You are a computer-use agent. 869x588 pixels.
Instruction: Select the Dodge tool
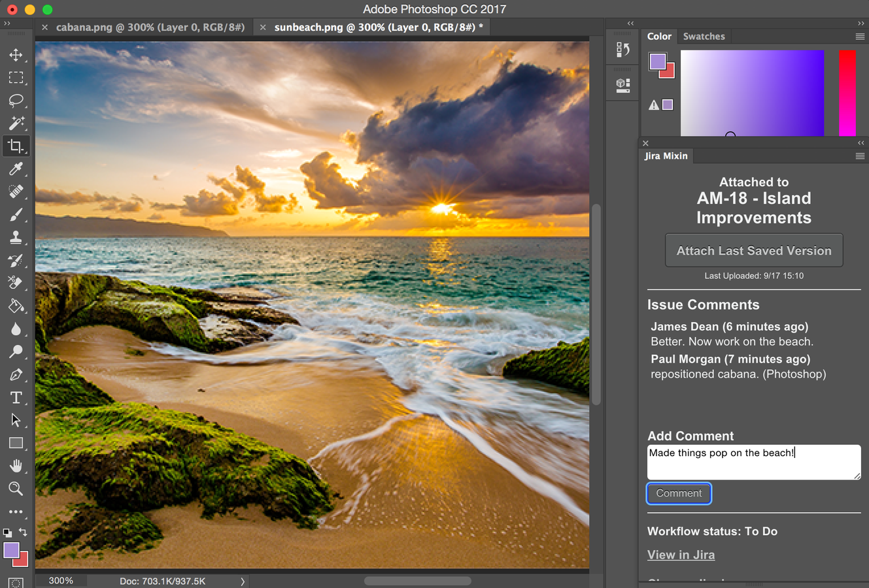pos(16,351)
